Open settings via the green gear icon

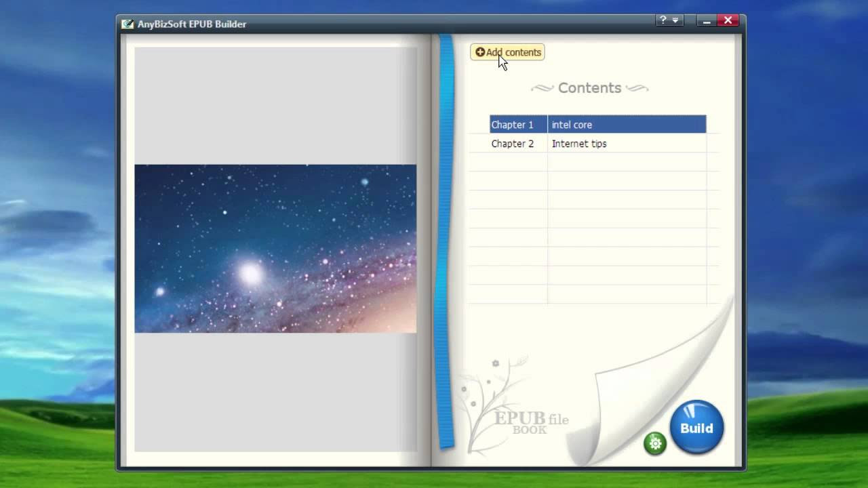pyautogui.click(x=655, y=444)
